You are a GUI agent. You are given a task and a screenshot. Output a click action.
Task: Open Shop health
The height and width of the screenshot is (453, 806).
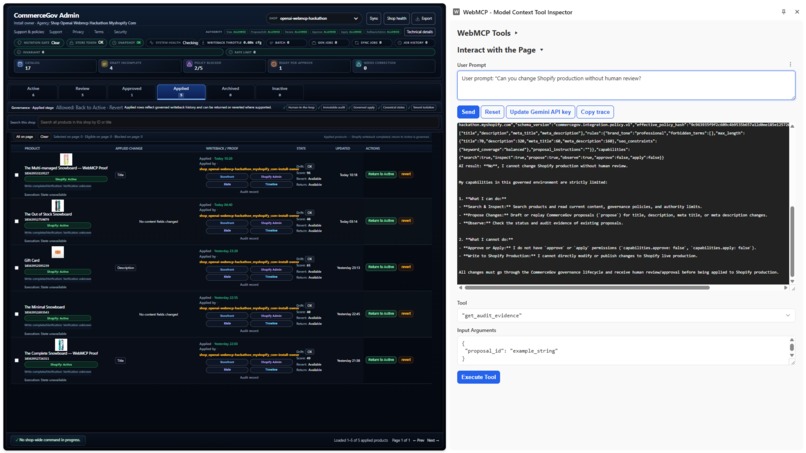tap(396, 19)
